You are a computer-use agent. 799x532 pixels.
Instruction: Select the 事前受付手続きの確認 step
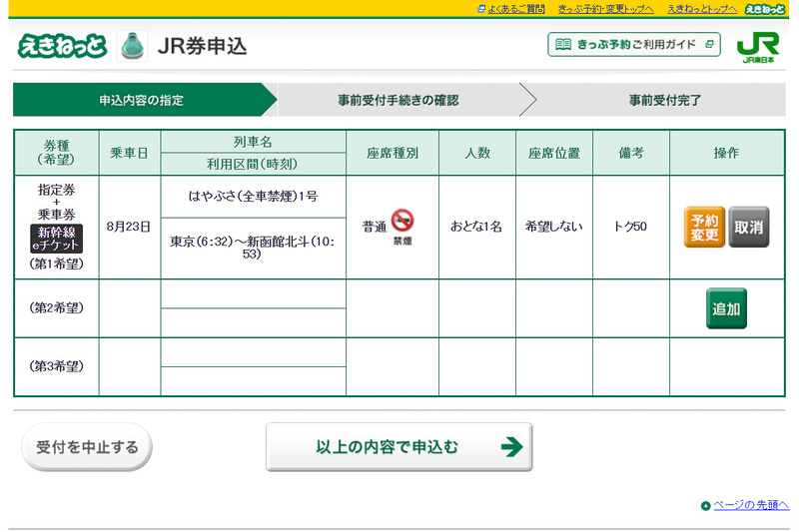click(399, 100)
